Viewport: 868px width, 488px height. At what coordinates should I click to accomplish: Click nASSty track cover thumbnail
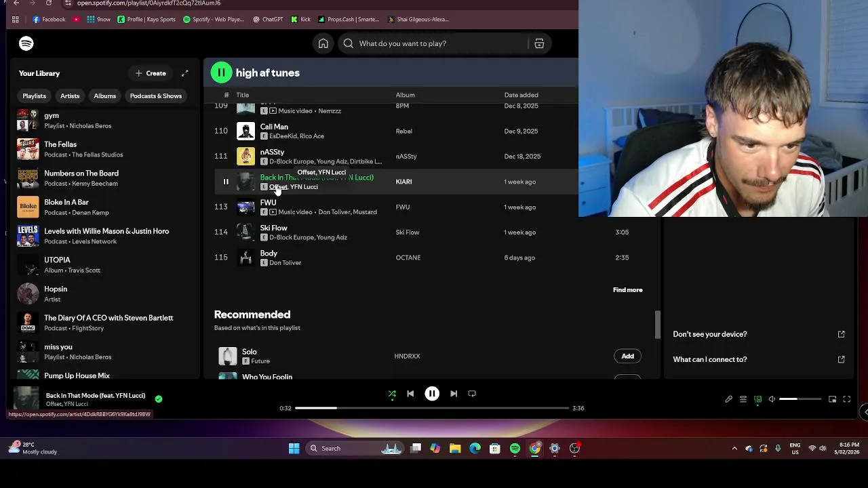[x=245, y=157]
